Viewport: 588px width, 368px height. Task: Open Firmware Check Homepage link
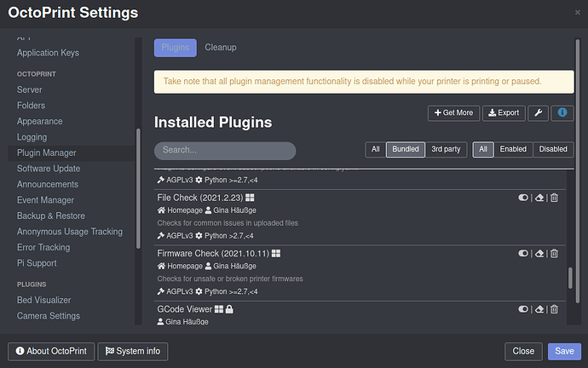tap(185, 266)
